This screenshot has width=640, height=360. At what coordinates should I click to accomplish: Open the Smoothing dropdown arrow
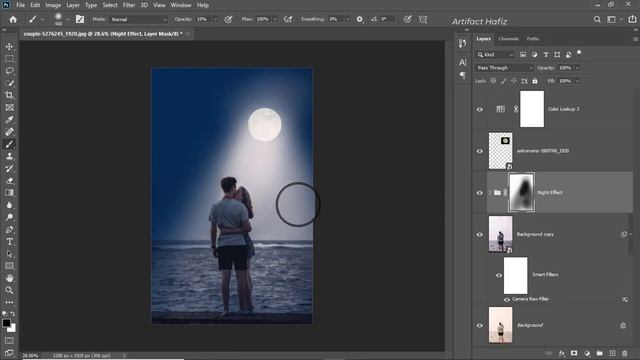coord(348,19)
